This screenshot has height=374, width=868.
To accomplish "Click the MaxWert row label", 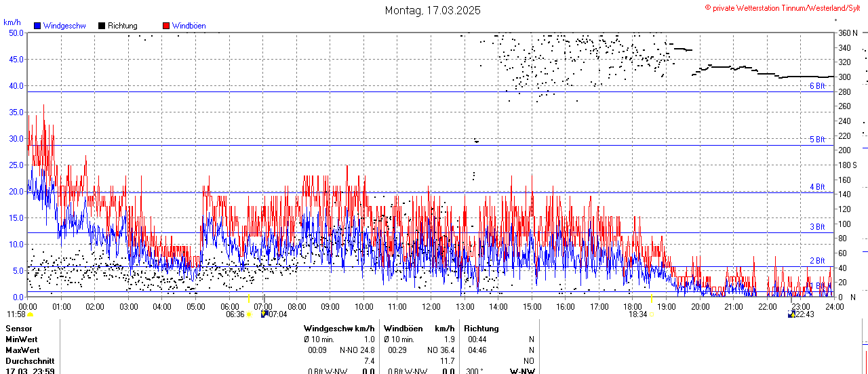I will [x=22, y=350].
